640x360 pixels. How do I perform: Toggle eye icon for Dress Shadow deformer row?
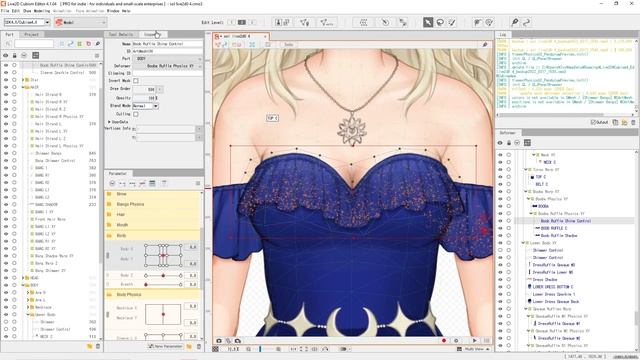tap(500, 280)
